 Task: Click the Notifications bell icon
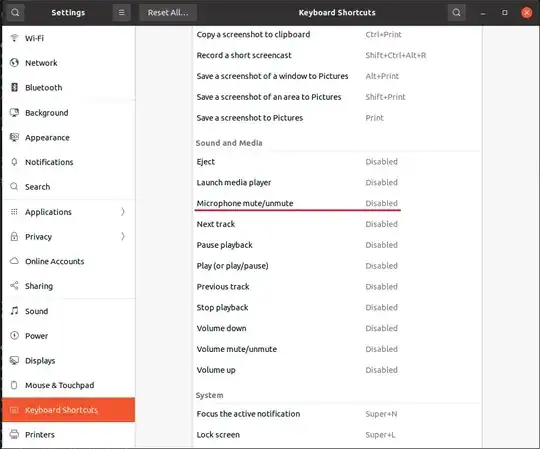coord(14,162)
